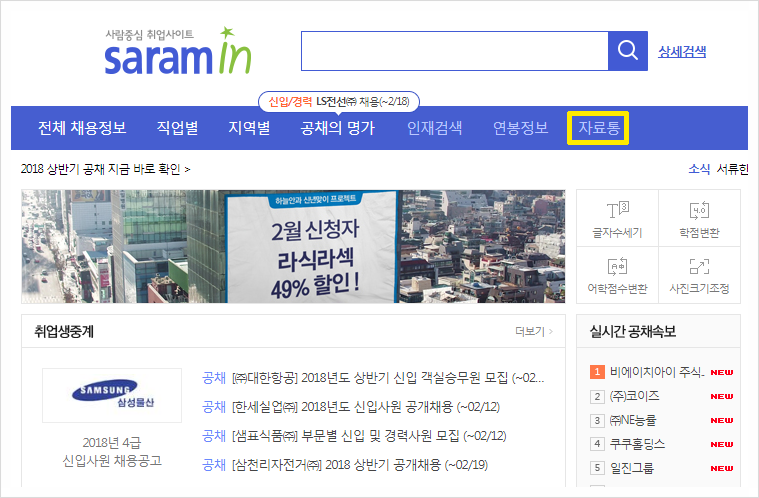Screen dimensions: 759x498
Task: Open the 자료통 menu
Action: 598,128
